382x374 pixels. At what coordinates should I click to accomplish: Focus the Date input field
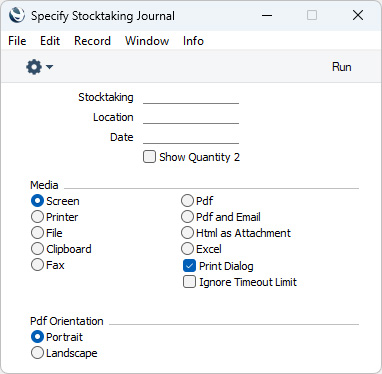[x=191, y=137]
